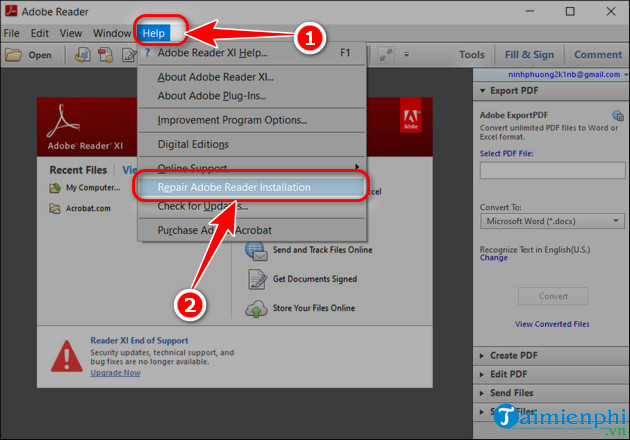The width and height of the screenshot is (630, 440).
Task: Click the Select PDF File link
Action: (506, 153)
